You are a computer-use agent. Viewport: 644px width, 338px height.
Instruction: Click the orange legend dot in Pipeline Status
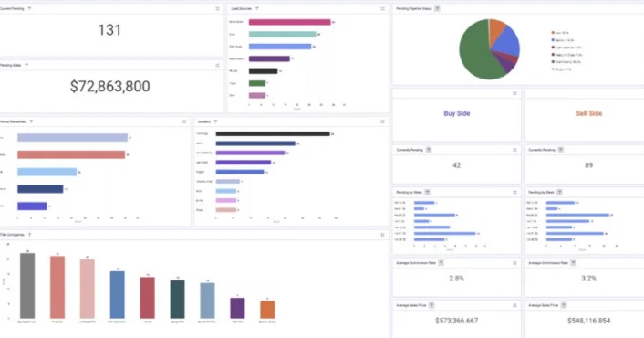click(553, 33)
